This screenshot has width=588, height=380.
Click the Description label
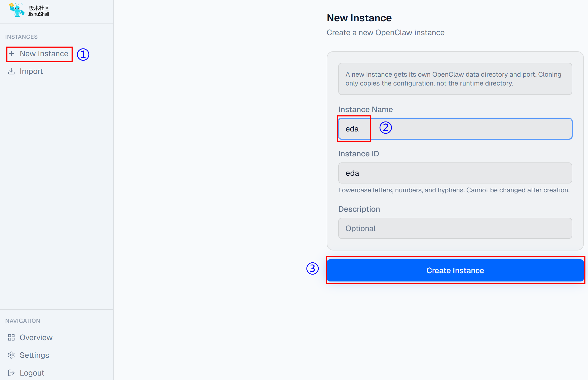[x=359, y=209]
